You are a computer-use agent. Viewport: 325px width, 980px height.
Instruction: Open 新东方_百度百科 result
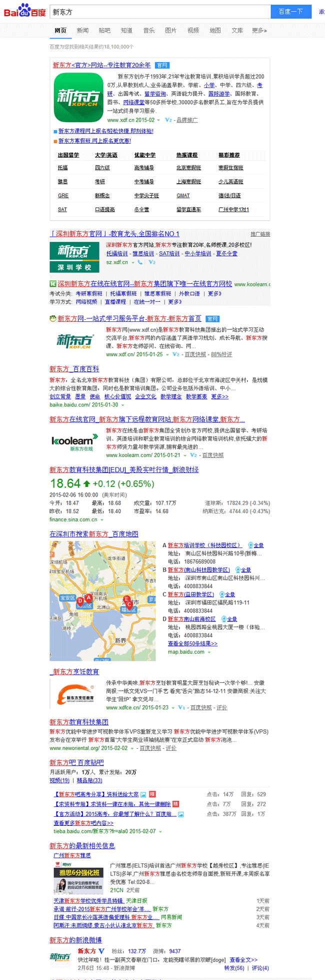pyautogui.click(x=74, y=369)
